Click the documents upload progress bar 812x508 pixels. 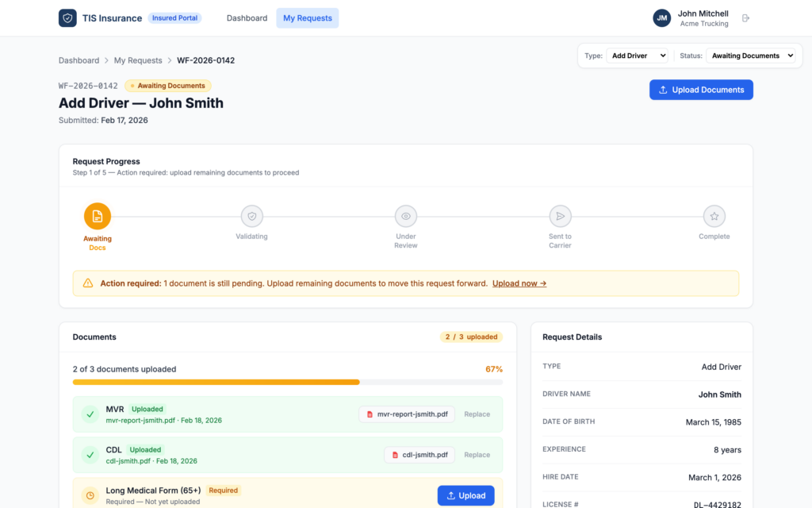pyautogui.click(x=287, y=382)
